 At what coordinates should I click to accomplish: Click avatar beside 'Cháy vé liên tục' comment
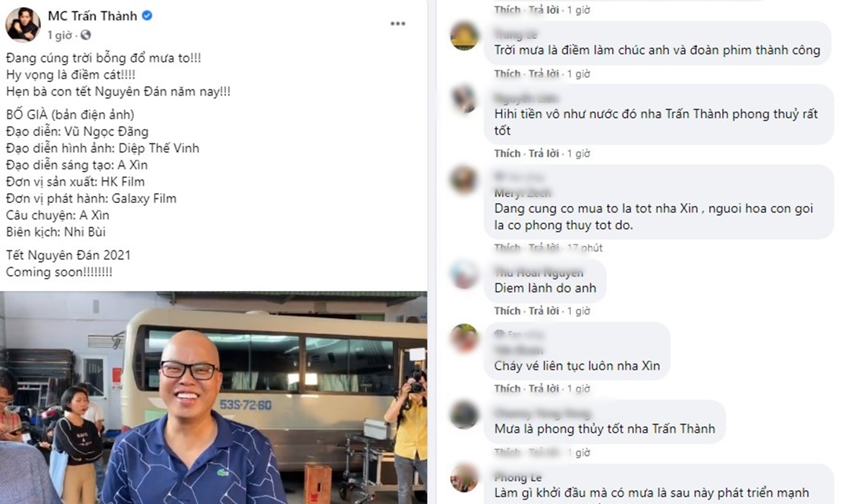(x=464, y=338)
